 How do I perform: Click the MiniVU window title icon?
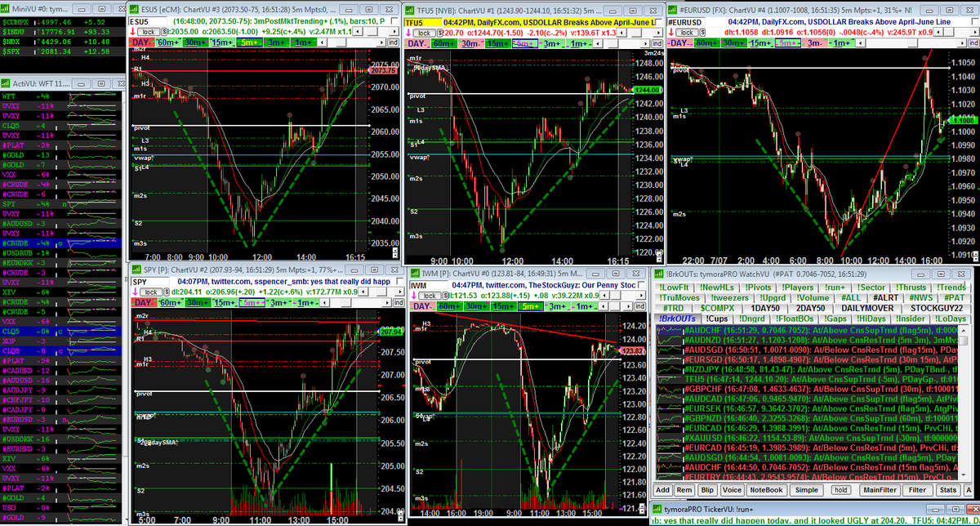7,9
